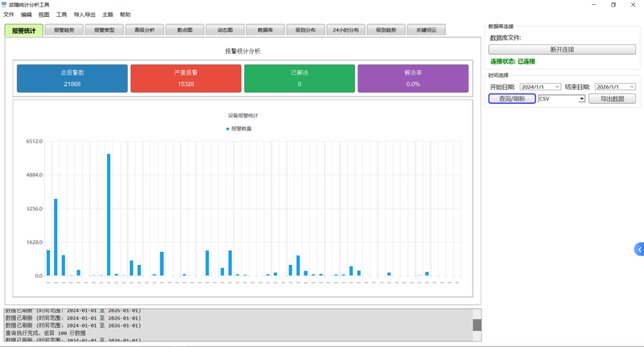The image size is (644, 347).
Task: Open the 结束日期 date dropdown
Action: (x=632, y=87)
